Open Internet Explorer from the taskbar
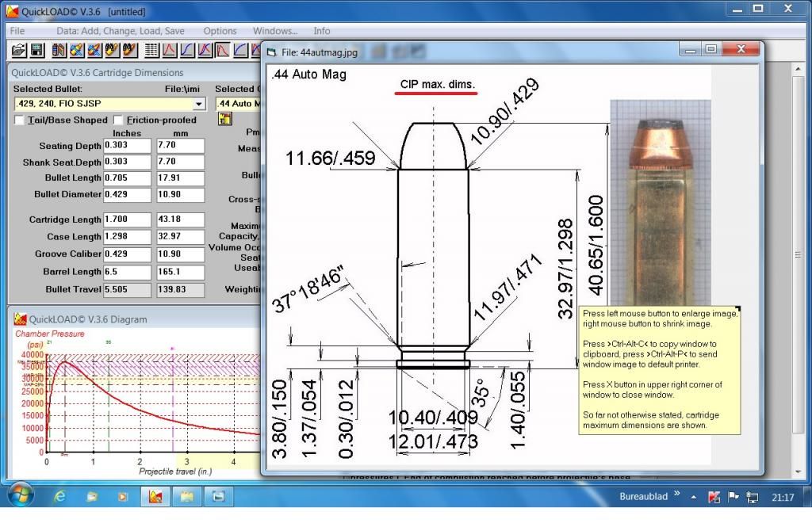This screenshot has width=812, height=523. pyautogui.click(x=59, y=497)
